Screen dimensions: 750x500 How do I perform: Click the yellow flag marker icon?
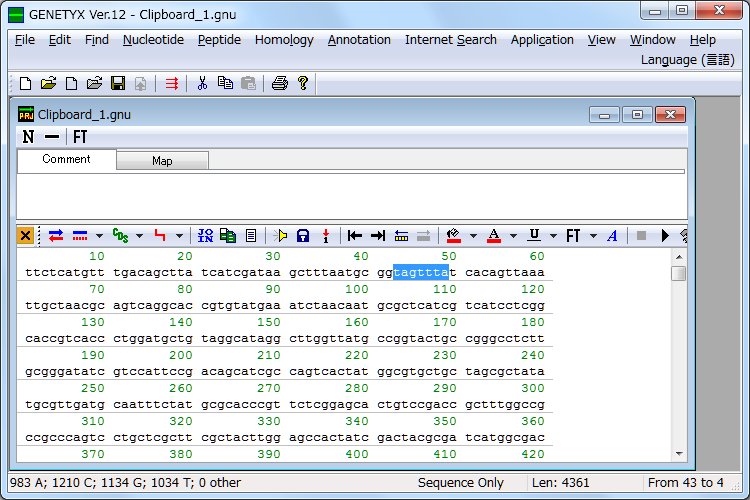(280, 235)
